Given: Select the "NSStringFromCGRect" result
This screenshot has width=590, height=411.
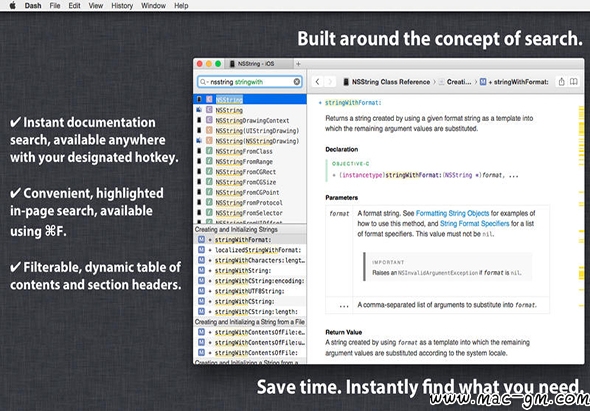Looking at the screenshot, I should 250,172.
